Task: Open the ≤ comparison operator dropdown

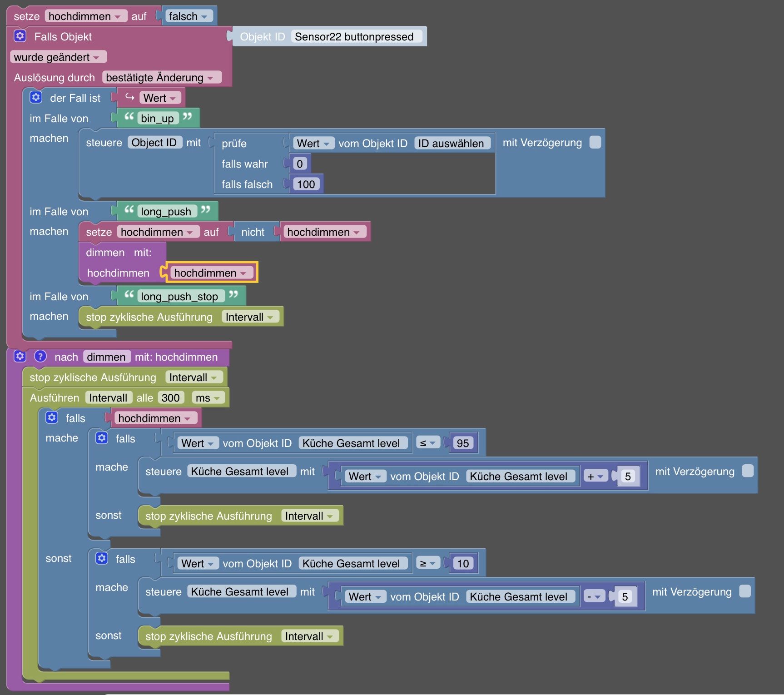Action: point(428,443)
